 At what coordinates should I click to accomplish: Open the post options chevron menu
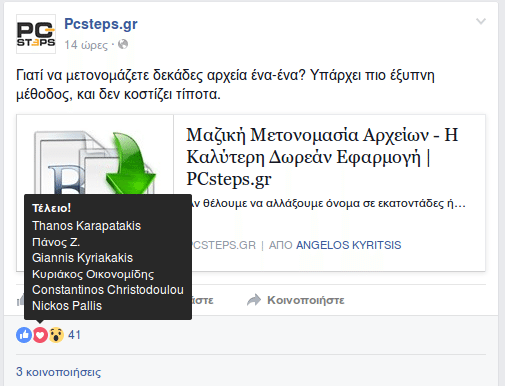point(481,22)
